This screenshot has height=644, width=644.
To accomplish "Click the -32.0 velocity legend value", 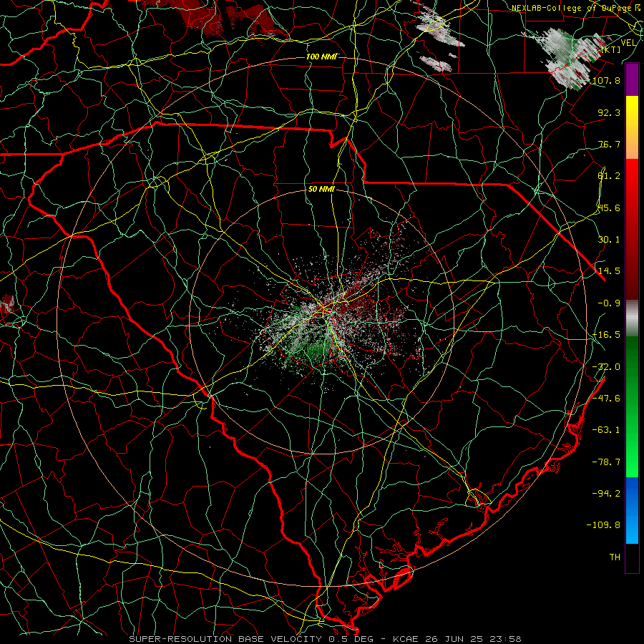I will (x=606, y=367).
